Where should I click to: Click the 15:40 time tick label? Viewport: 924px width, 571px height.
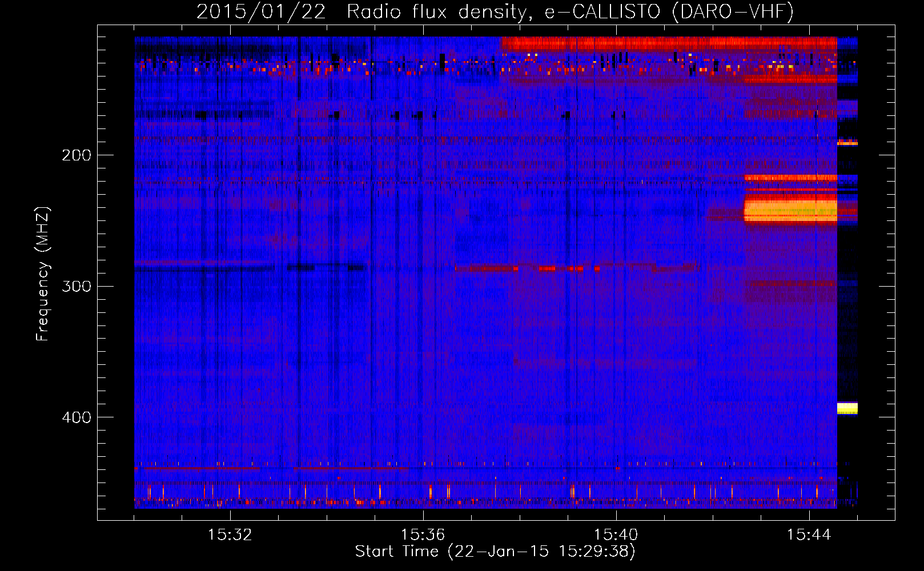pos(616,535)
